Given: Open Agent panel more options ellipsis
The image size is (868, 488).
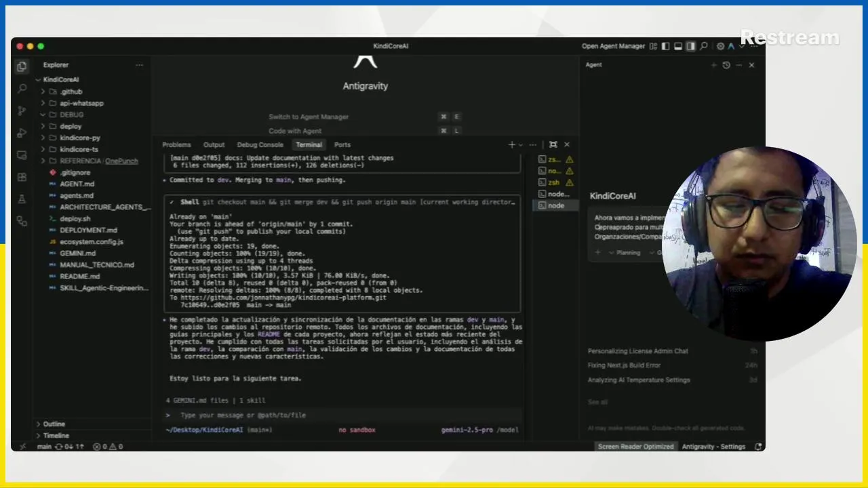Looking at the screenshot, I should click(x=739, y=65).
